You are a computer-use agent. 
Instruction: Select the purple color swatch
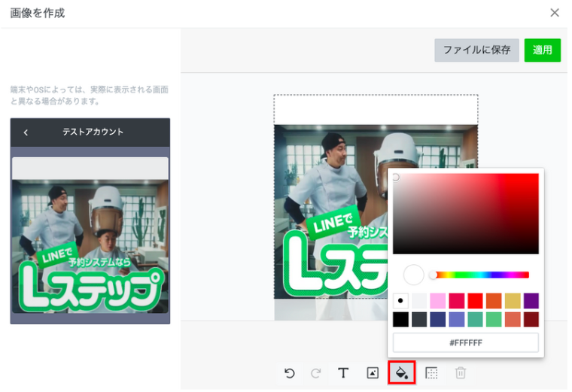tap(531, 301)
